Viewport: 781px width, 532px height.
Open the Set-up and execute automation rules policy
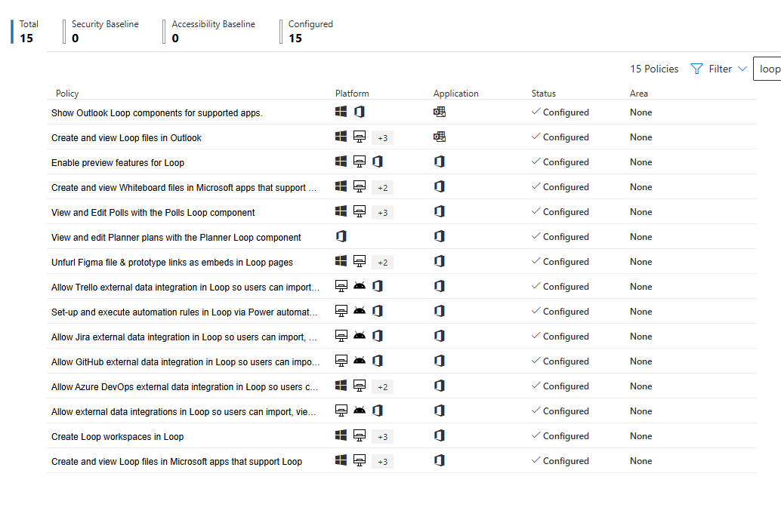(184, 312)
